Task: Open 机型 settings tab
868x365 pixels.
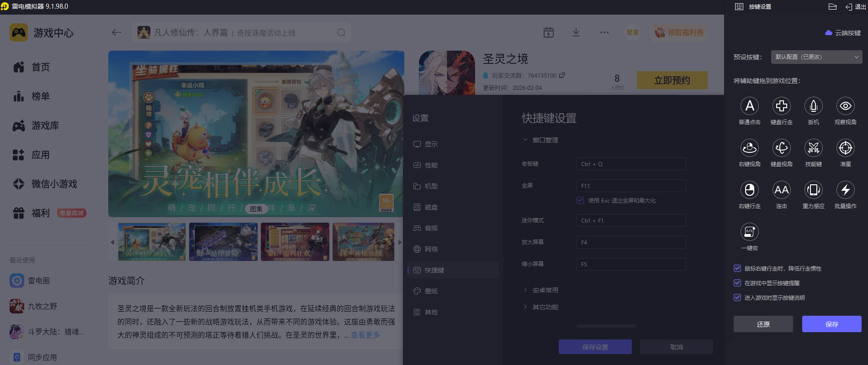Action: [x=453, y=186]
